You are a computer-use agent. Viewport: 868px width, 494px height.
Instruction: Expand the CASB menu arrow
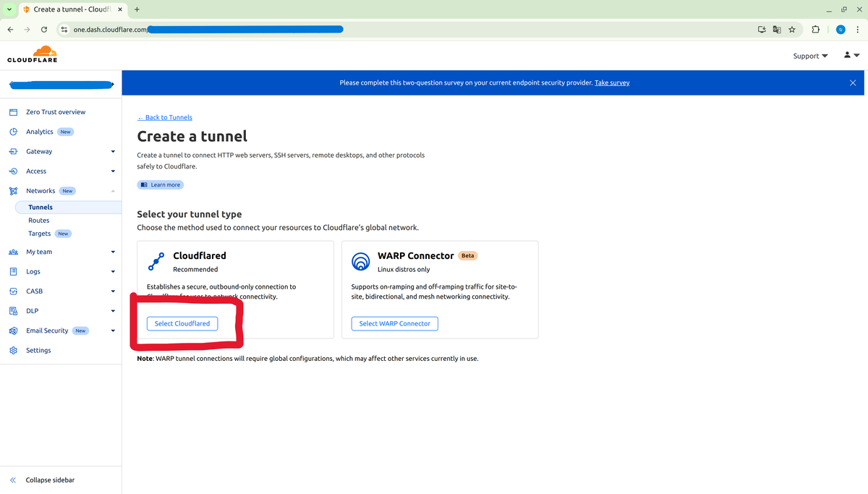click(113, 291)
